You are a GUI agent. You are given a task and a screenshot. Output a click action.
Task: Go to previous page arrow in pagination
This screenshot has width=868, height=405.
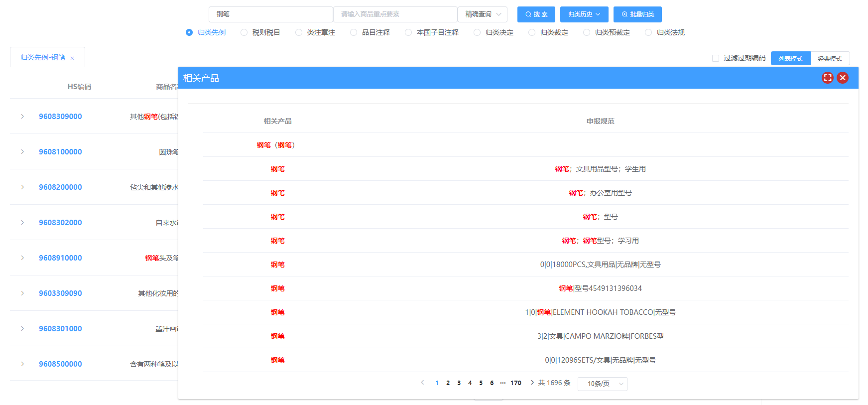click(x=422, y=383)
